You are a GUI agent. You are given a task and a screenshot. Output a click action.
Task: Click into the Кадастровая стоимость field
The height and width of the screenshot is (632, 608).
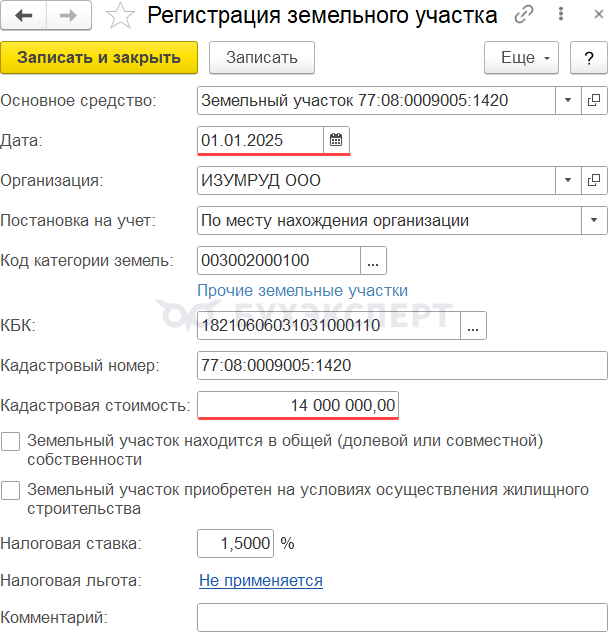tap(298, 405)
